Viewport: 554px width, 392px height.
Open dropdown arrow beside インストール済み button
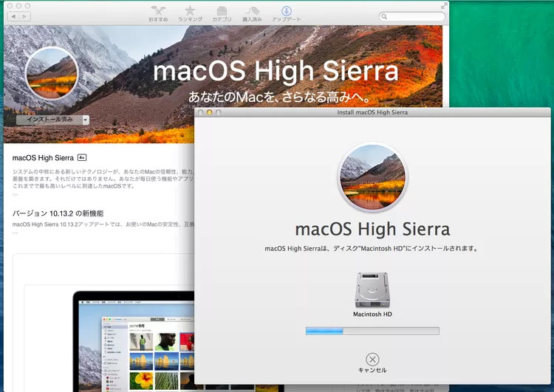[x=86, y=120]
